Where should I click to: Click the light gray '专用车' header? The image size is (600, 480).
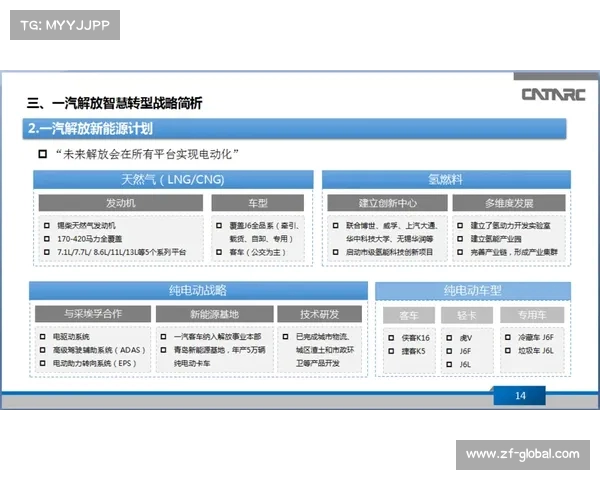tap(532, 315)
